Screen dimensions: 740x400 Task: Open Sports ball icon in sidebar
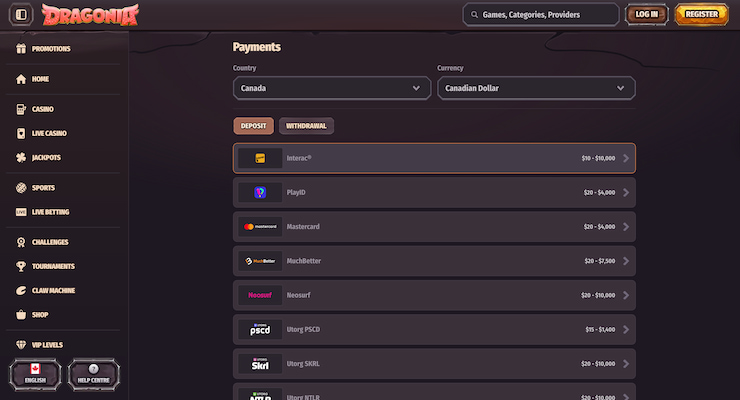pos(21,188)
